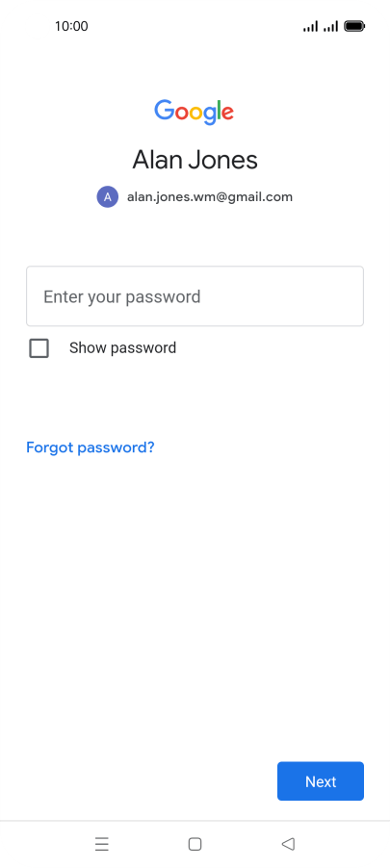Image resolution: width=390 pixels, height=868 pixels.
Task: Tap the square Home navigation icon
Action: tap(195, 844)
